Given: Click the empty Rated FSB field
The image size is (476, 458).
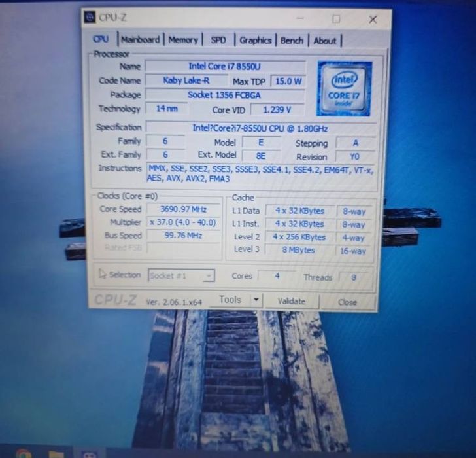Looking at the screenshot, I should (183, 248).
